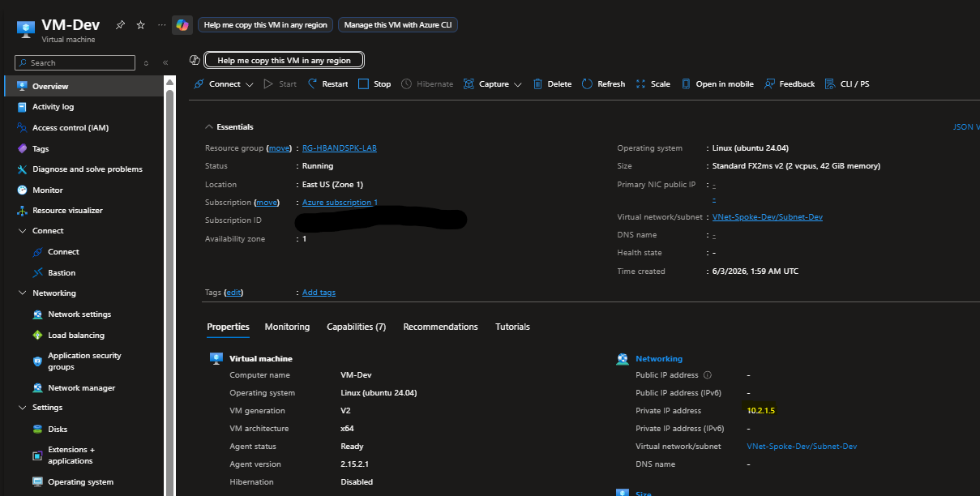This screenshot has height=496, width=980.
Task: Open the Feedback pane
Action: 790,84
